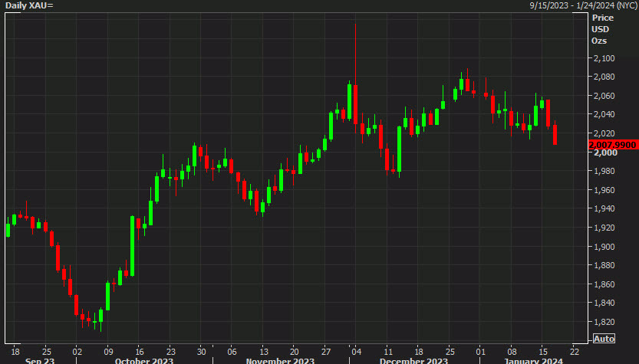The width and height of the screenshot is (639, 364).
Task: Click the December 2023 month label
Action: click(x=413, y=361)
